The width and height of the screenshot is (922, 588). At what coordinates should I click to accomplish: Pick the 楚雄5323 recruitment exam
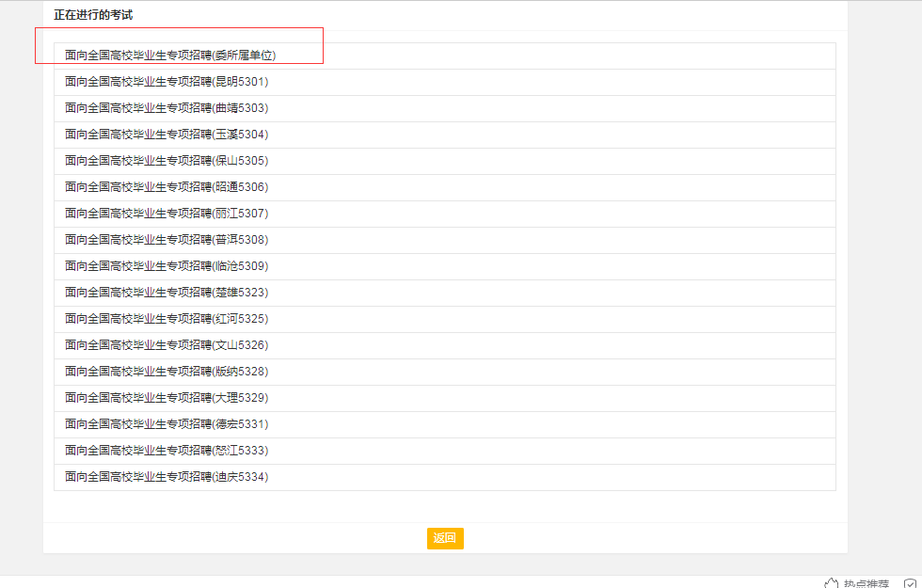pyautogui.click(x=167, y=293)
